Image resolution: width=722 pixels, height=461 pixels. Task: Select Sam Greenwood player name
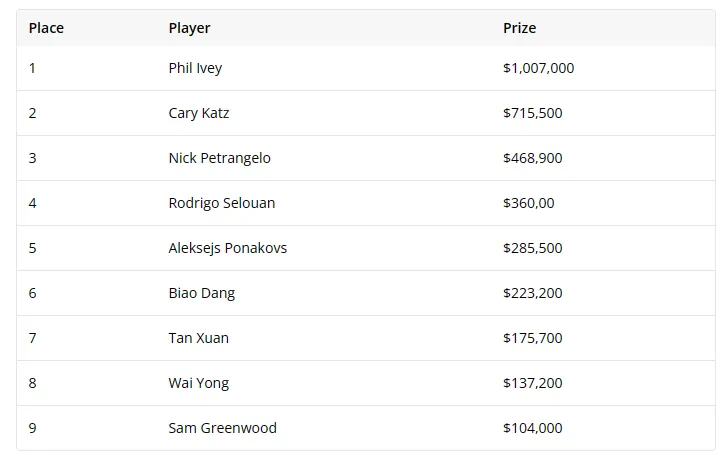click(x=222, y=428)
